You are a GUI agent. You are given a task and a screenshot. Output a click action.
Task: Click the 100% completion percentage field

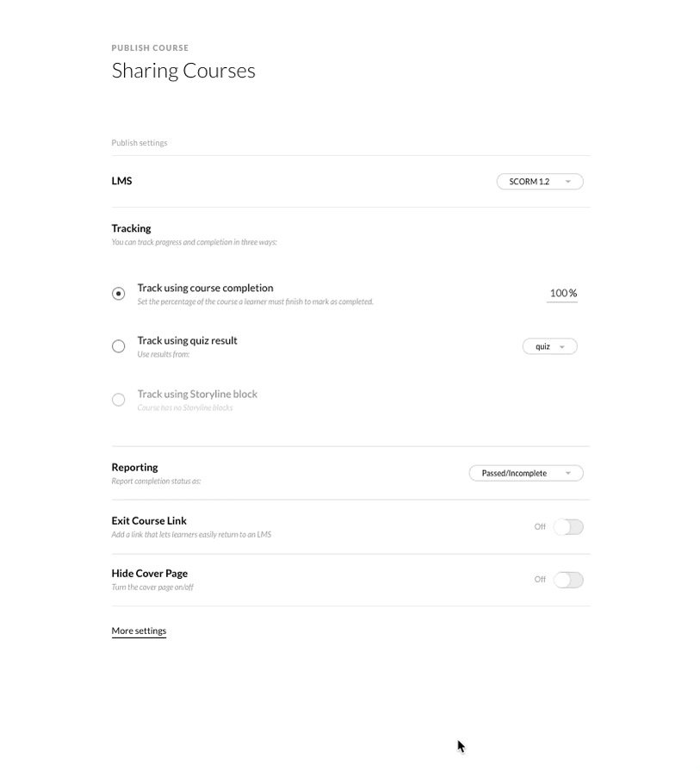coord(561,294)
